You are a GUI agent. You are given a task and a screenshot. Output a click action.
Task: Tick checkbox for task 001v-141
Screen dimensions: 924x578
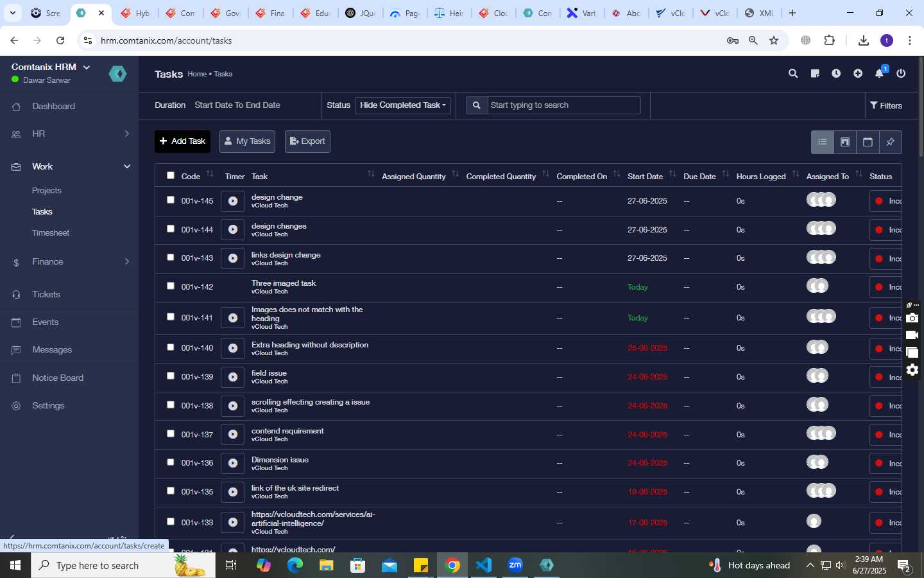coord(171,317)
